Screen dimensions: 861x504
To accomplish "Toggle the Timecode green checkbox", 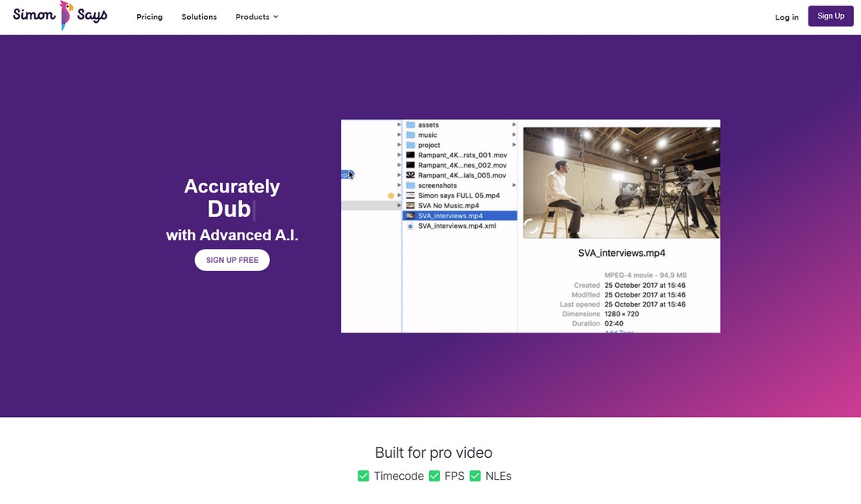I will (x=363, y=476).
